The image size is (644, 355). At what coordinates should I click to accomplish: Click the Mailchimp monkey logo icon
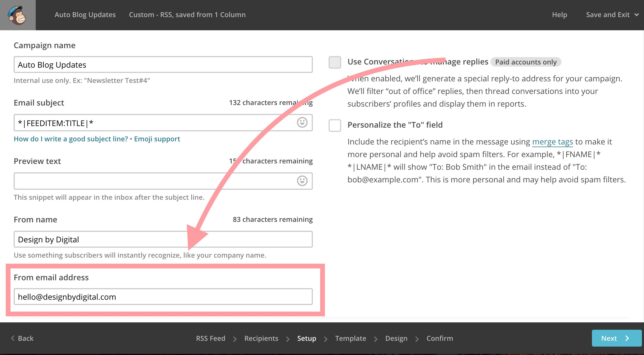[x=17, y=14]
